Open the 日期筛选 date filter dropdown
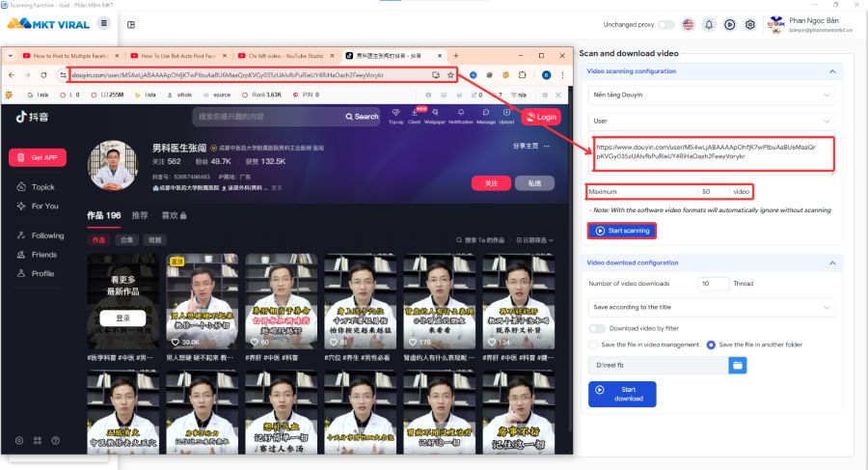This screenshot has height=470, width=868. click(534, 240)
